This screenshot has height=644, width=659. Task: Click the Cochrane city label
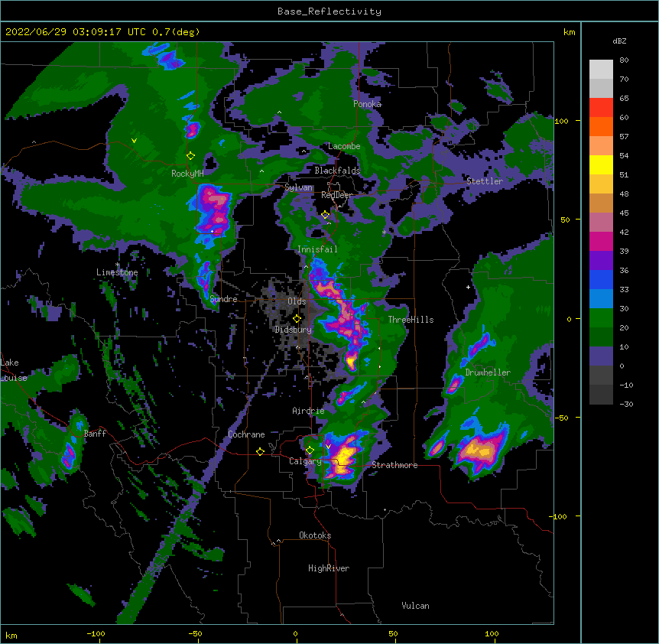click(x=246, y=434)
